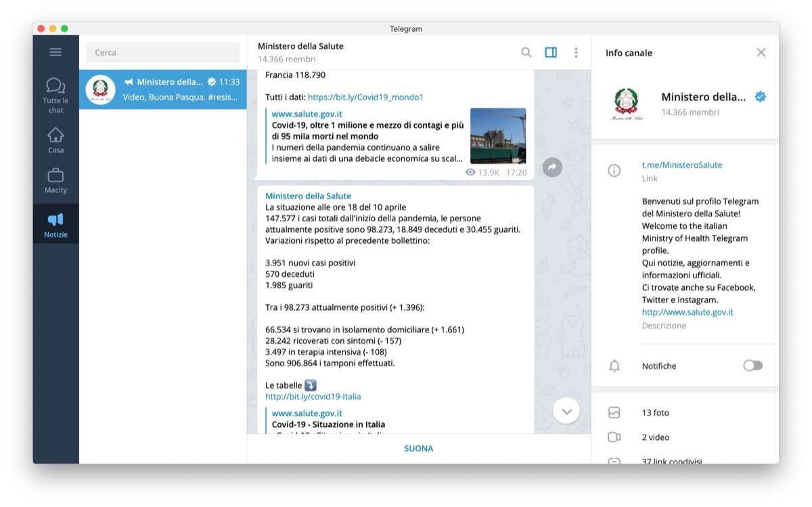812x507 pixels.
Task: Click the Ministero della Salute chat header title
Action: coord(300,46)
